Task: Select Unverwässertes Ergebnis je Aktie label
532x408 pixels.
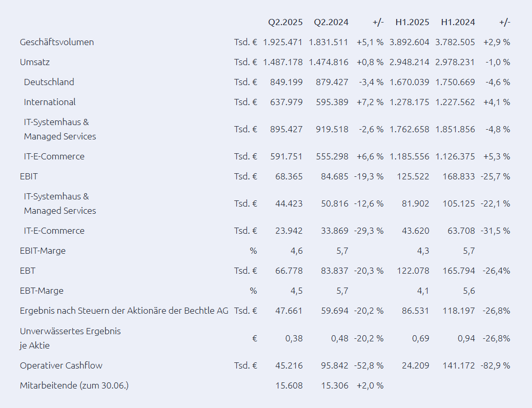Action: pos(70,338)
